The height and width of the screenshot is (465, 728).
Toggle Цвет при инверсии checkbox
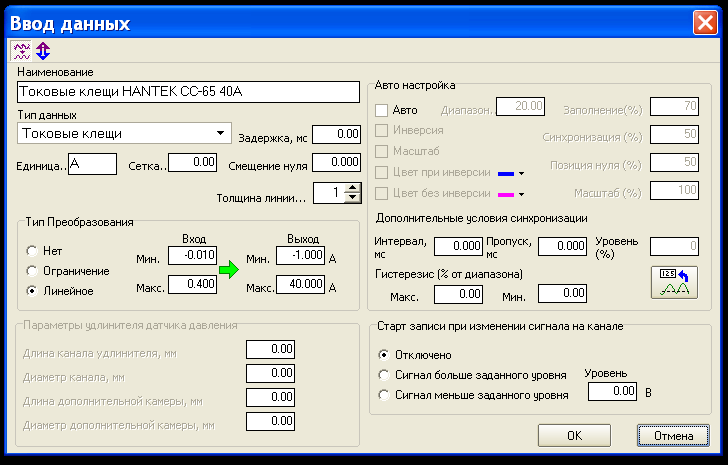[381, 173]
